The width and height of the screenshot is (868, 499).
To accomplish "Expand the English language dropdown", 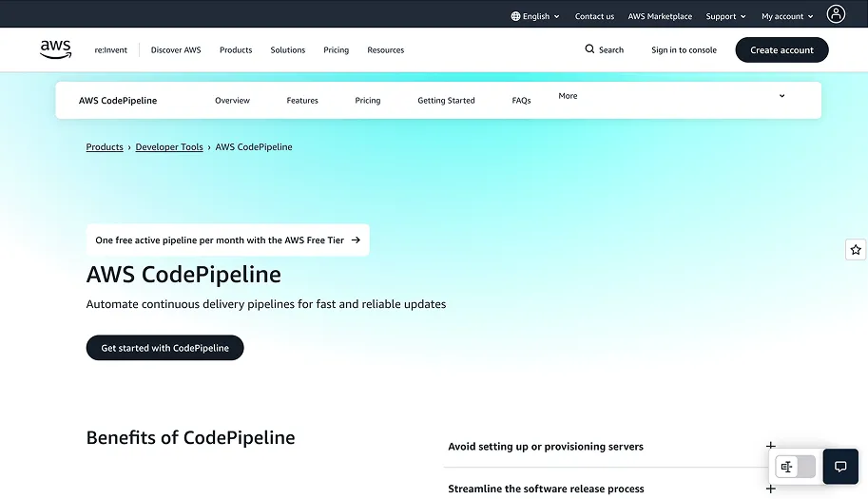I will point(535,16).
